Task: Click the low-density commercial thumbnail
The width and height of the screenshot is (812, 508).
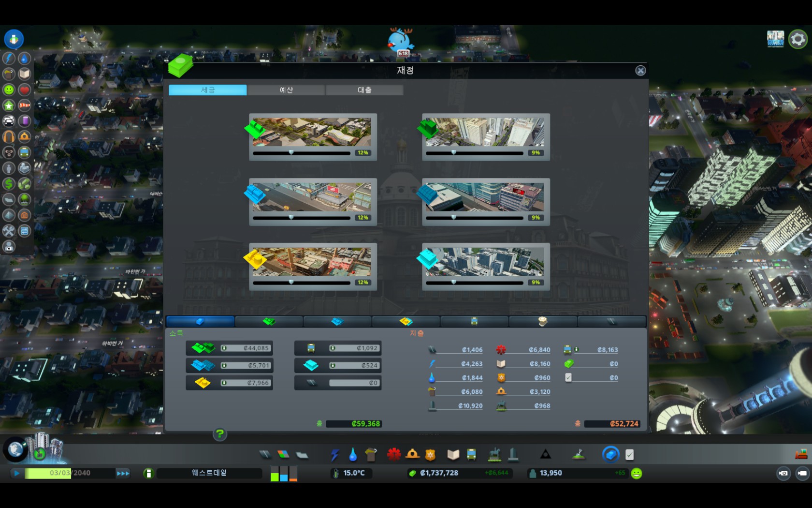Action: [x=312, y=197]
